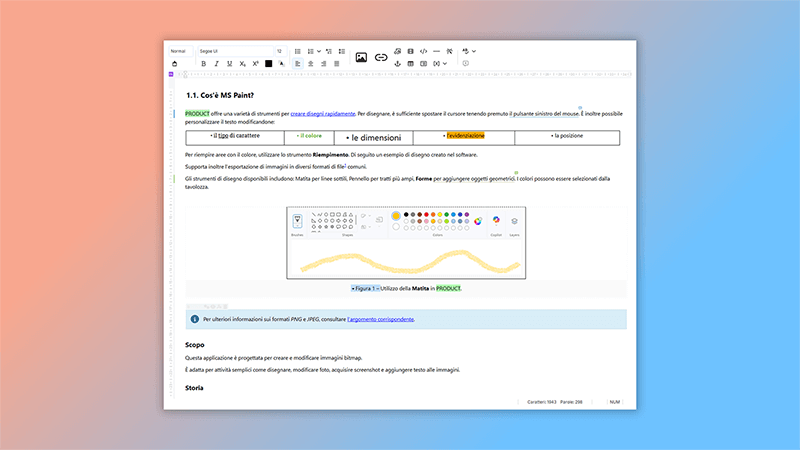Screen dimensions: 800x450
Task: Toggle Bold formatting
Action: pyautogui.click(x=204, y=64)
